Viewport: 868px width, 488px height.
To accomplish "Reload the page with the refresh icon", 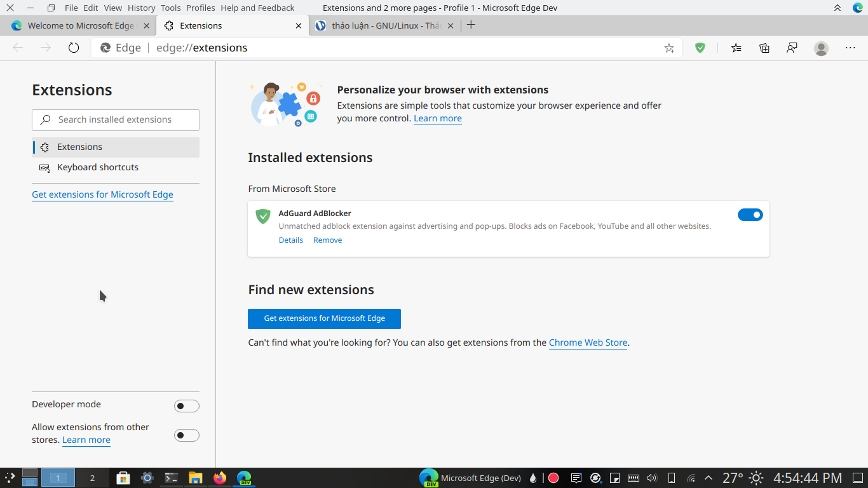I will tap(74, 48).
